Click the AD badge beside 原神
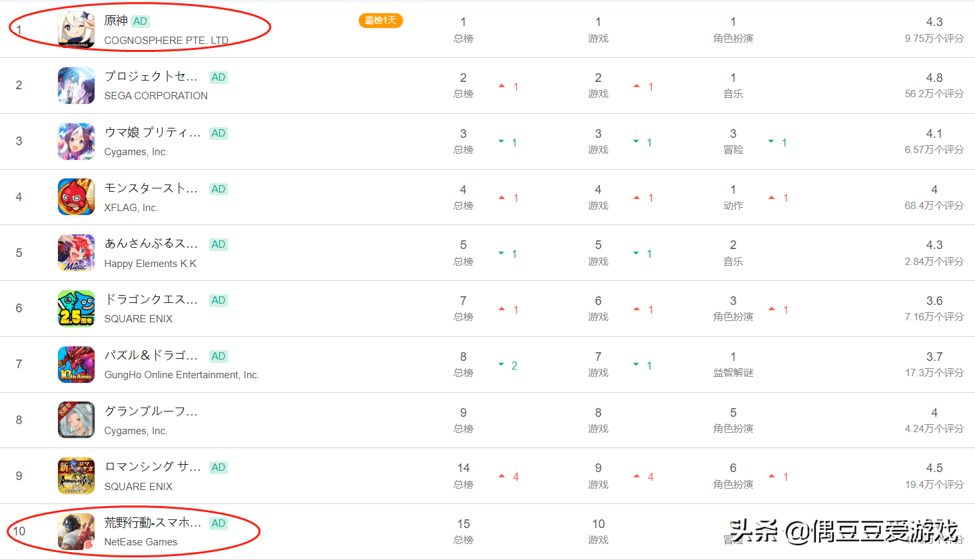This screenshot has width=975, height=560. (140, 21)
